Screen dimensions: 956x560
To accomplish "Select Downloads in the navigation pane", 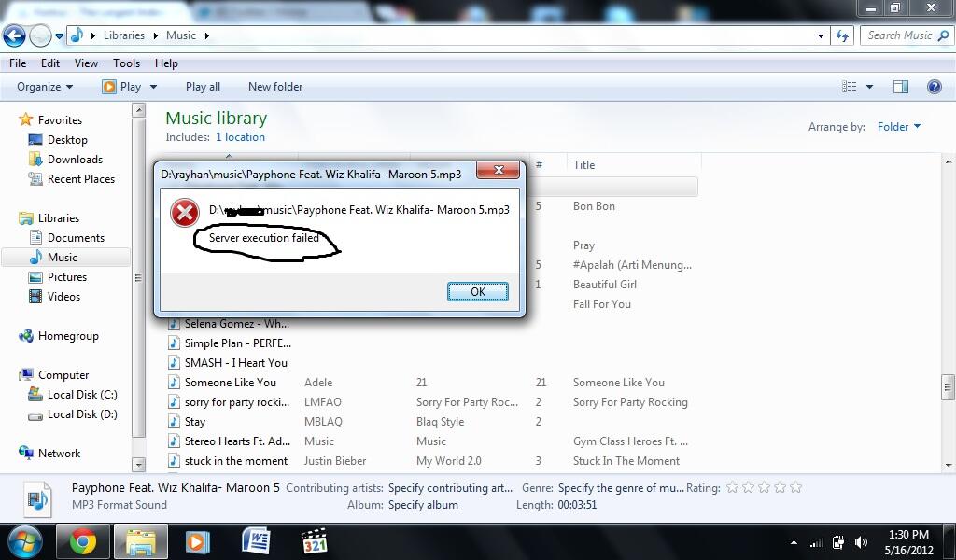I will [x=75, y=159].
